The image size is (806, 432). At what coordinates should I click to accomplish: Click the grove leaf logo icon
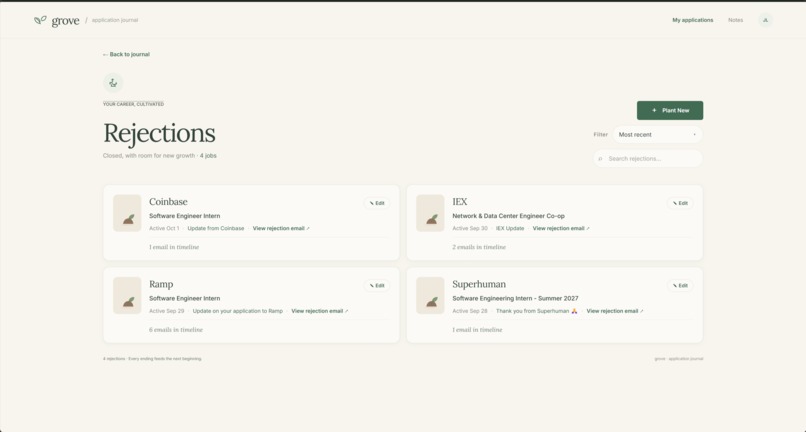pyautogui.click(x=40, y=20)
